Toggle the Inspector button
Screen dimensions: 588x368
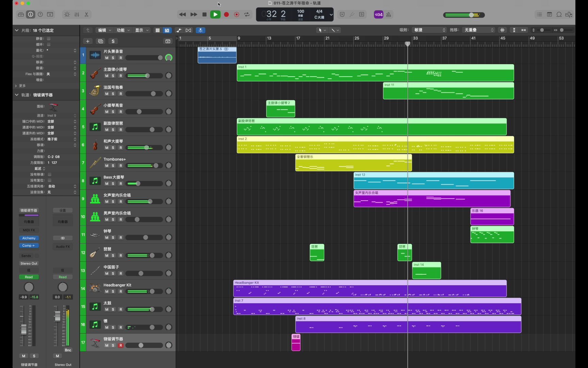[31, 14]
